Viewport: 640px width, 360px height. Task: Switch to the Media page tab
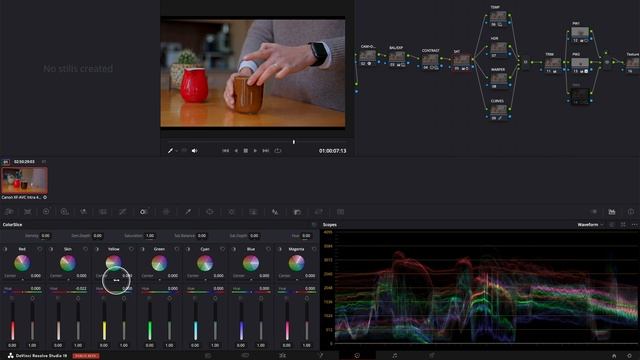pyautogui.click(x=208, y=356)
